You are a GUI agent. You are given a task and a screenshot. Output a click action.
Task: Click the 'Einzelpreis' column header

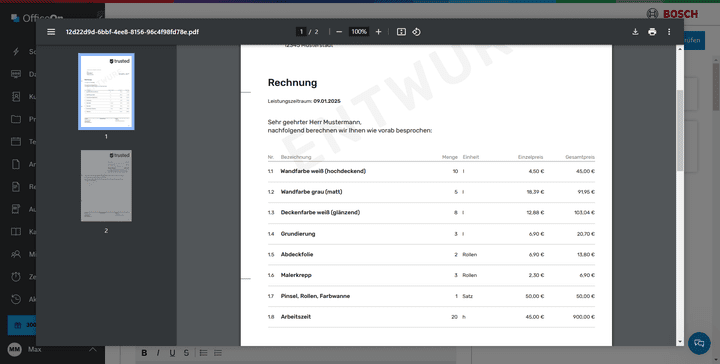coord(530,157)
